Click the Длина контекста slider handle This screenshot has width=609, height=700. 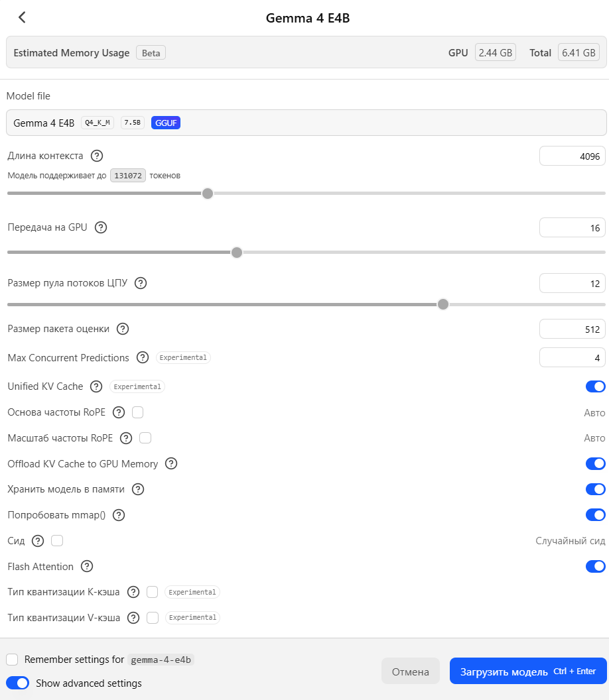coord(208,194)
